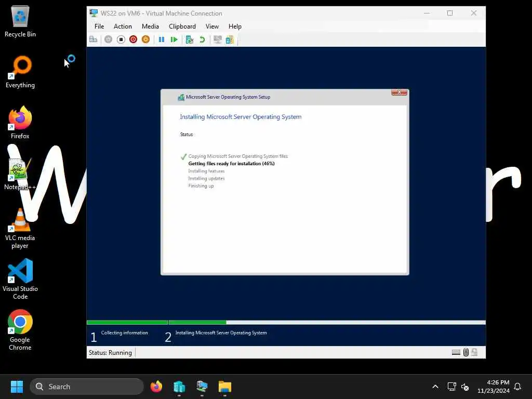Select the Firefox desktop shortcut

point(20,123)
